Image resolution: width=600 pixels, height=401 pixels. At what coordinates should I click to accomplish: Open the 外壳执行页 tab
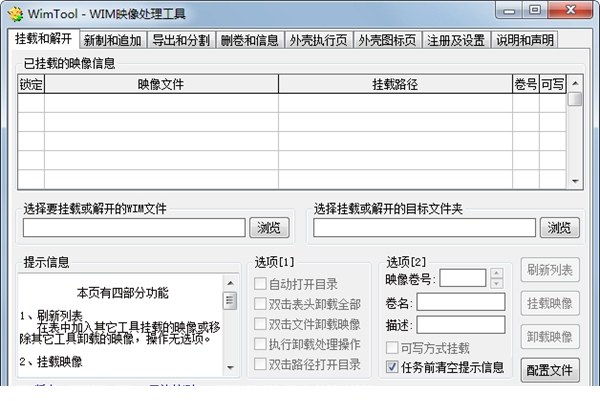point(318,40)
